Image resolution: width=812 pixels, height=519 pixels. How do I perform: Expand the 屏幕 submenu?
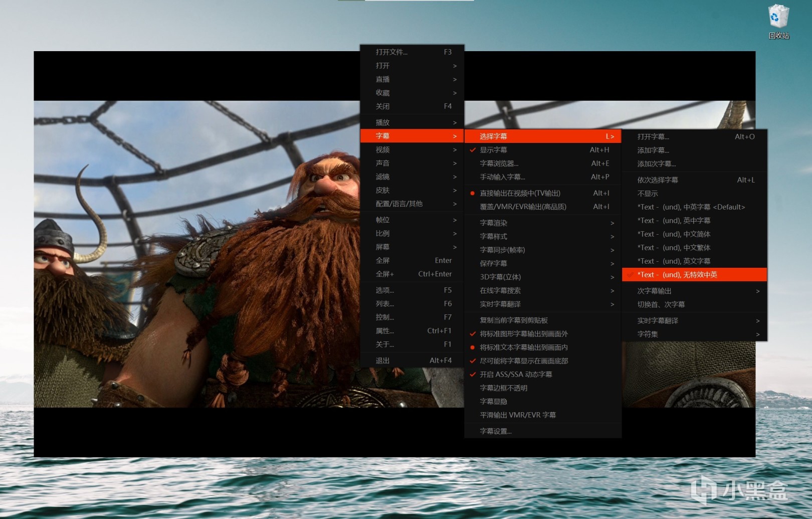[x=412, y=247]
